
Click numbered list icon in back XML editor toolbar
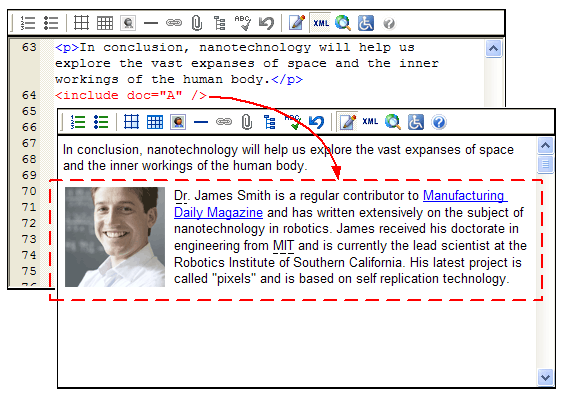coord(28,23)
